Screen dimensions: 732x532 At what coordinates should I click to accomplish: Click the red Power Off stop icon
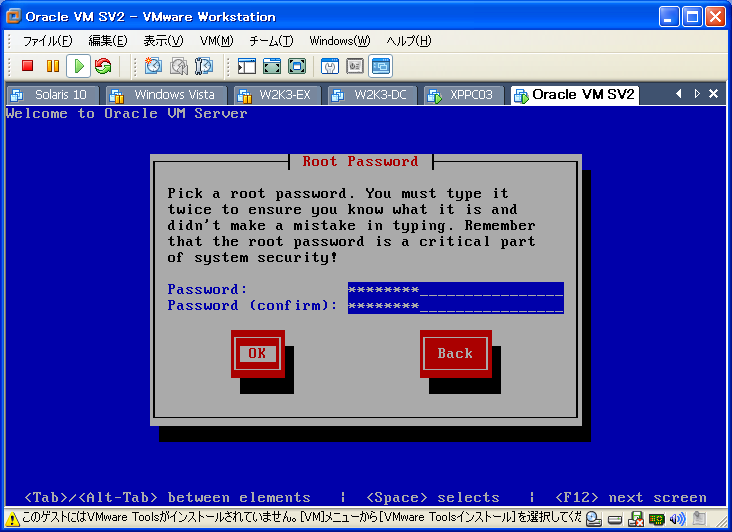tap(28, 66)
